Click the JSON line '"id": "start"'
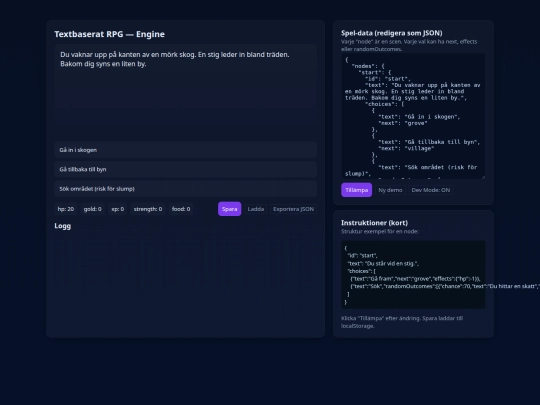 [387, 79]
